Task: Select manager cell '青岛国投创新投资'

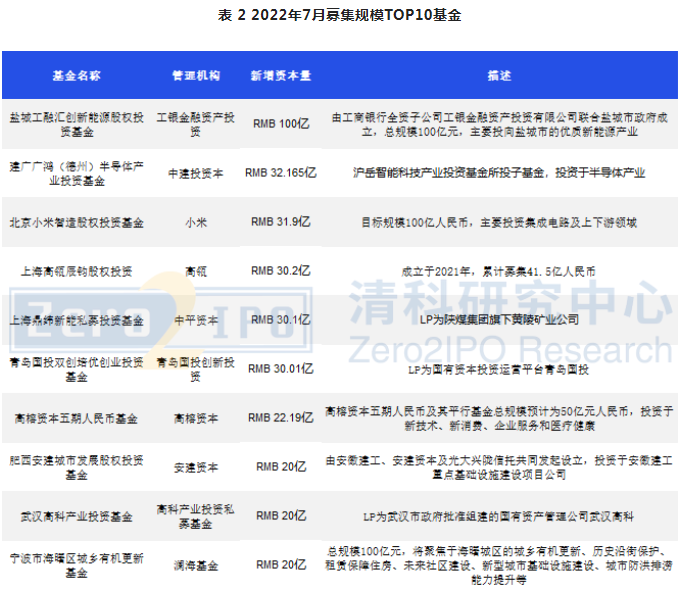Action: pos(195,370)
